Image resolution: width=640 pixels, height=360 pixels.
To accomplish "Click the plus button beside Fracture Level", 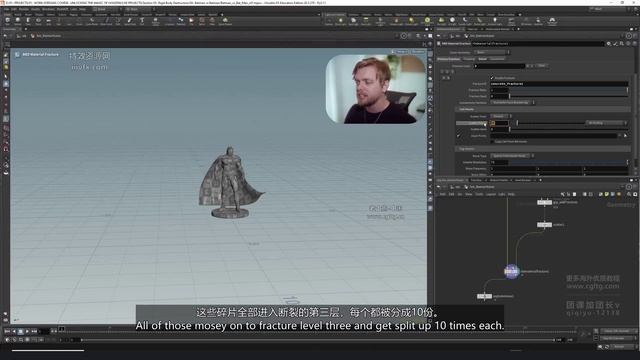I will coord(528,66).
